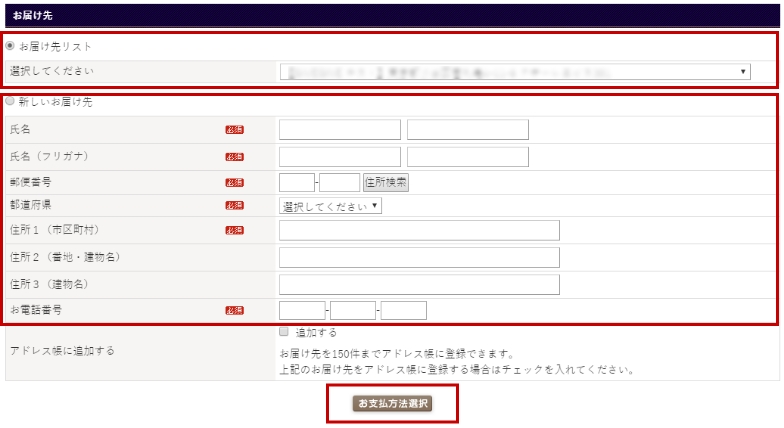Click the 住所3 (建物名) text field
The width and height of the screenshot is (784, 428).
419,285
